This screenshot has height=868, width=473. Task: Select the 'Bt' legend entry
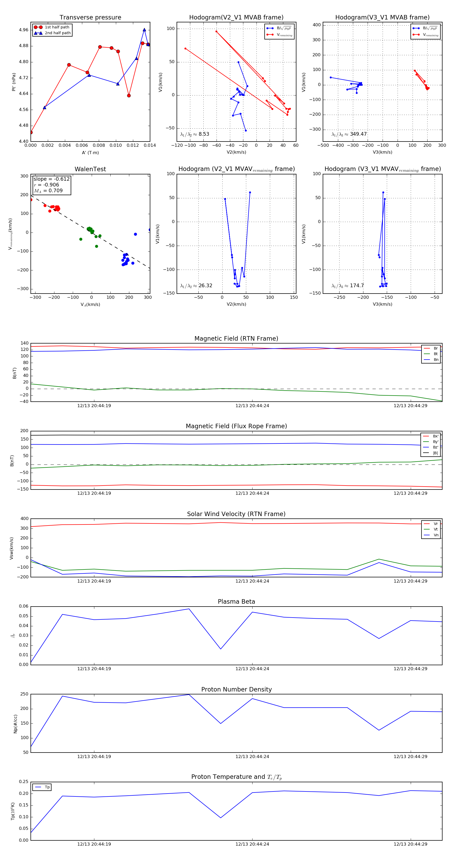pyautogui.click(x=431, y=354)
